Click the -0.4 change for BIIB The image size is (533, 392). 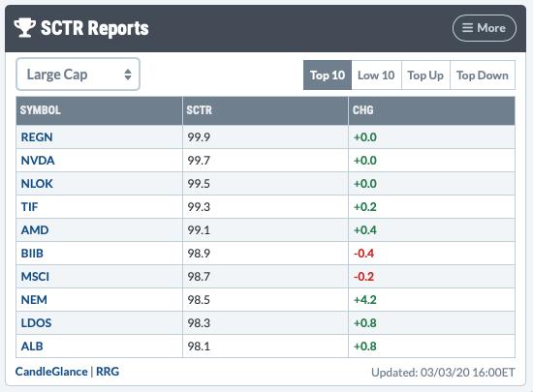click(x=363, y=254)
